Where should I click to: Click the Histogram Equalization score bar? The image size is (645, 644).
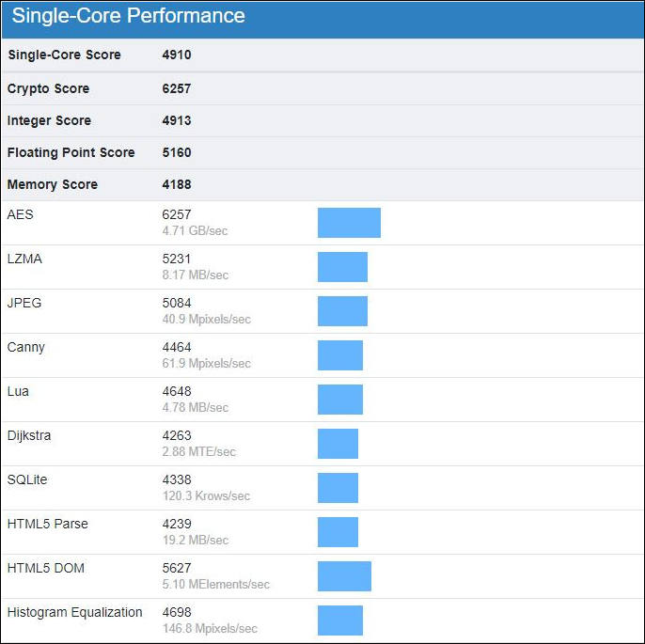click(x=340, y=620)
